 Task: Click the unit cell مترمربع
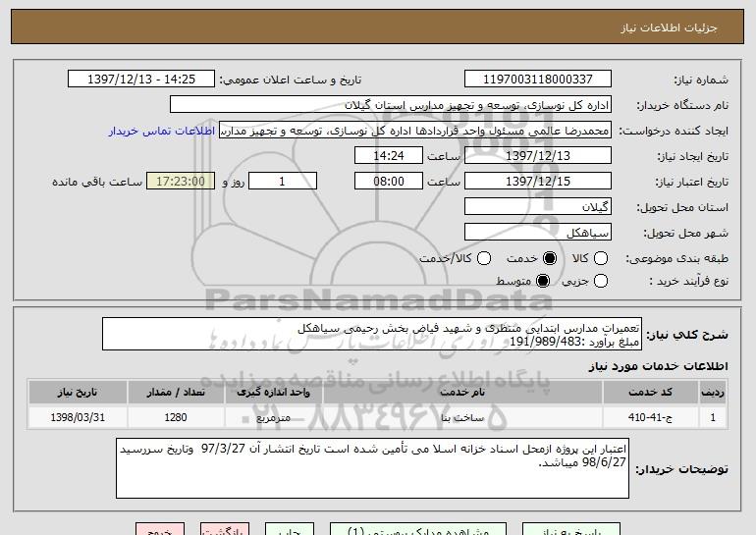click(x=273, y=417)
